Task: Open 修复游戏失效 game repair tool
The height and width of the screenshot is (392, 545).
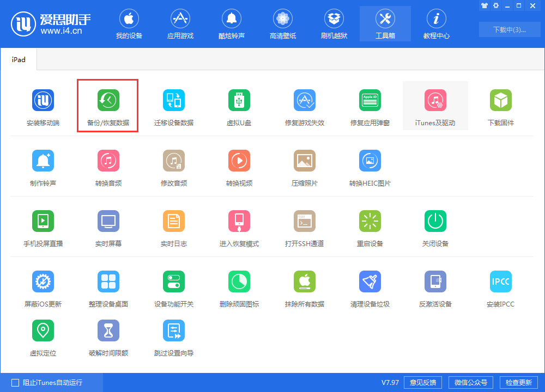Action: [x=304, y=106]
